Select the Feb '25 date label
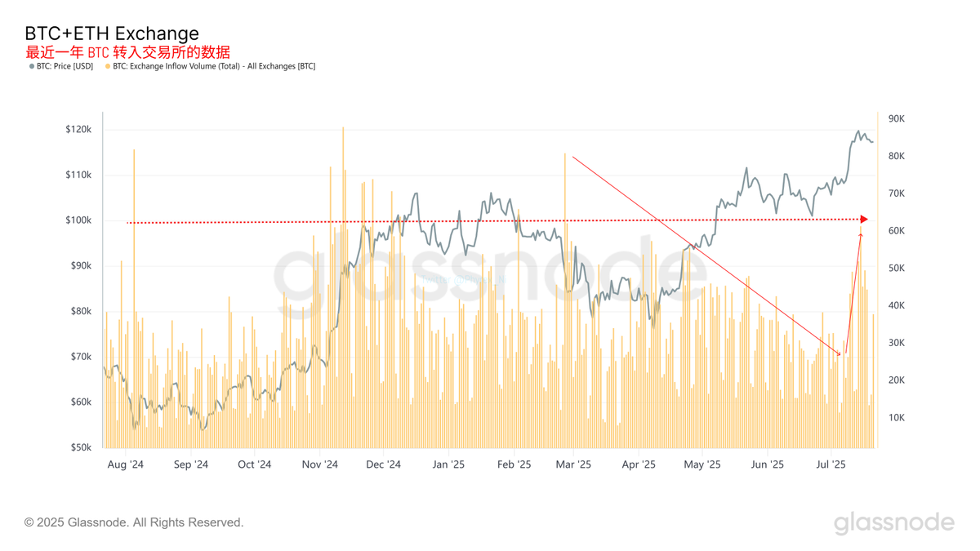 point(514,464)
